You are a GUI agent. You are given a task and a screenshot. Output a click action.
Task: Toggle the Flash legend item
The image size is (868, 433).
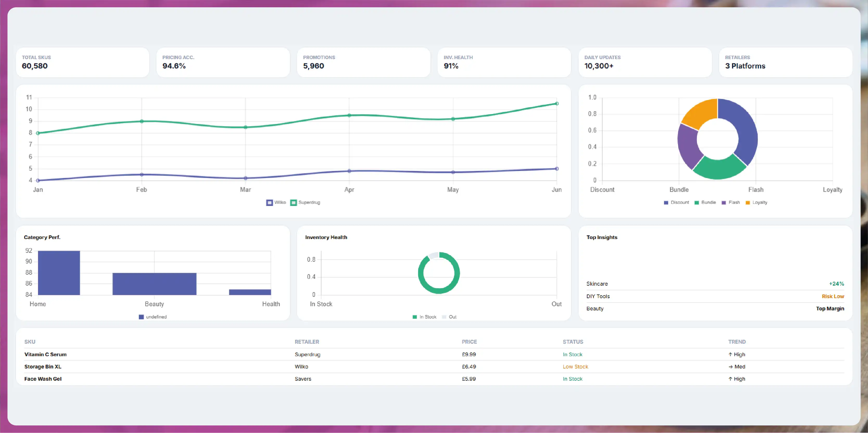pos(731,203)
